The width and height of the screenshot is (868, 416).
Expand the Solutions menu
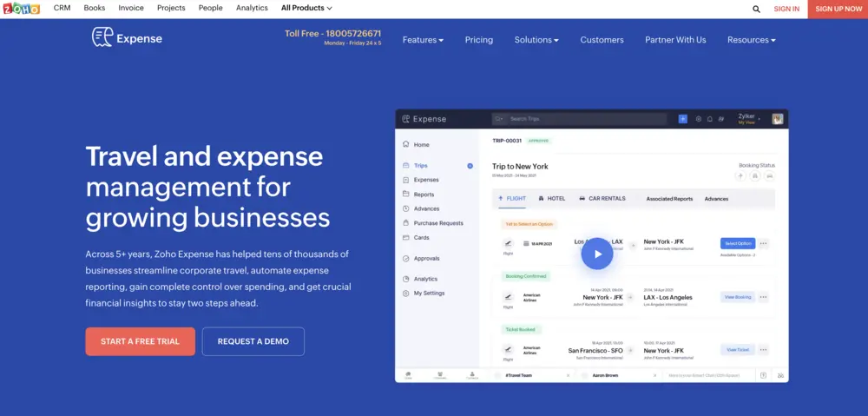[536, 40]
